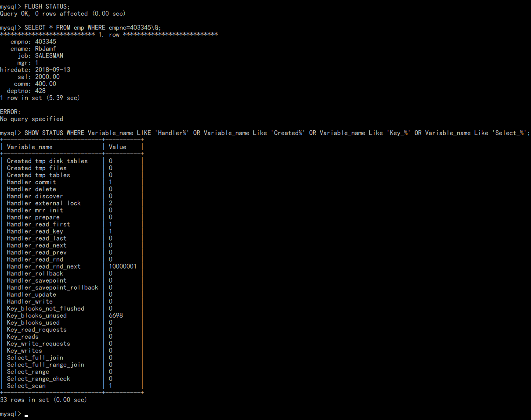Image resolution: width=531 pixels, height=420 pixels.
Task: Click the final mysql> prompt with cursor
Action: 14,414
